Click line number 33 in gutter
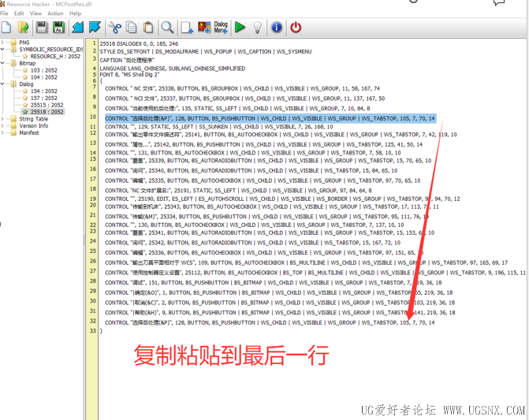Screen dimensions: 529x420 click(x=93, y=331)
